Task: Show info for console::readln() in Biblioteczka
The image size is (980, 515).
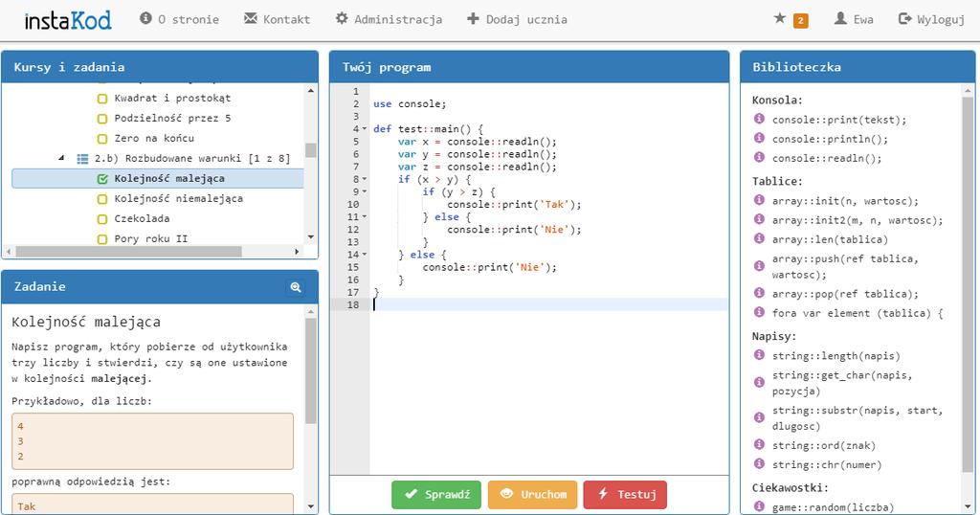Action: tap(759, 158)
